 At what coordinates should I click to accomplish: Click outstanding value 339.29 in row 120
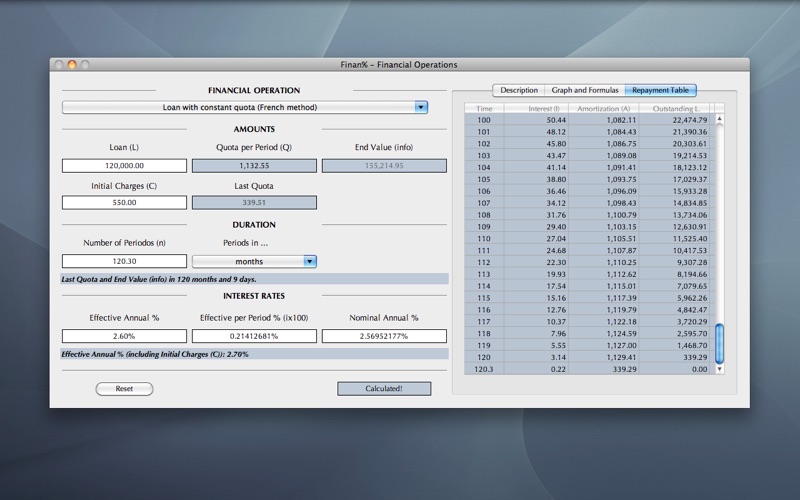click(695, 358)
